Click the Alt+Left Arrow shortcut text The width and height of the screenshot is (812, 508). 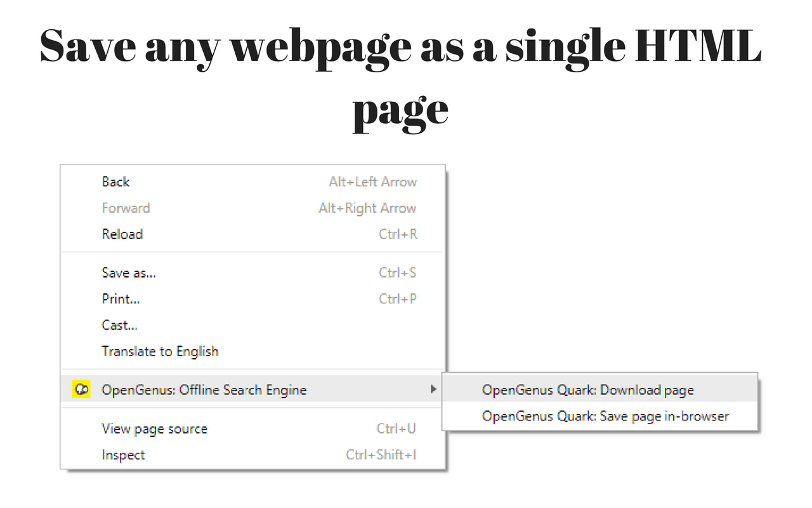pos(373,182)
